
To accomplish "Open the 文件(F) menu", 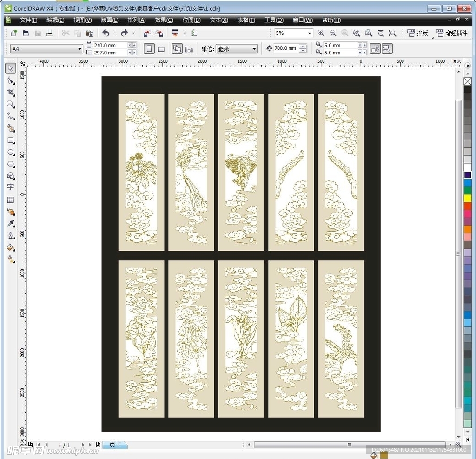I will click(28, 20).
